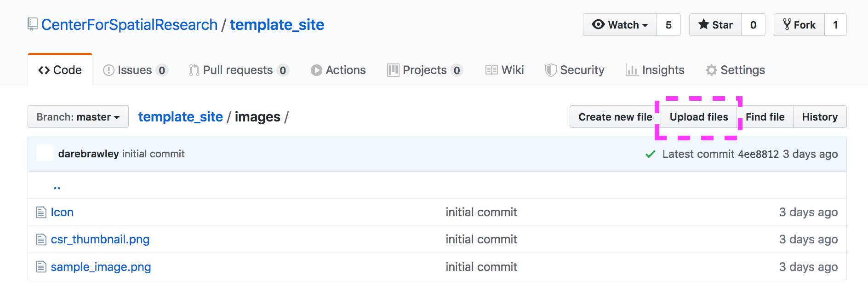Go up to the parent directory

point(57,186)
